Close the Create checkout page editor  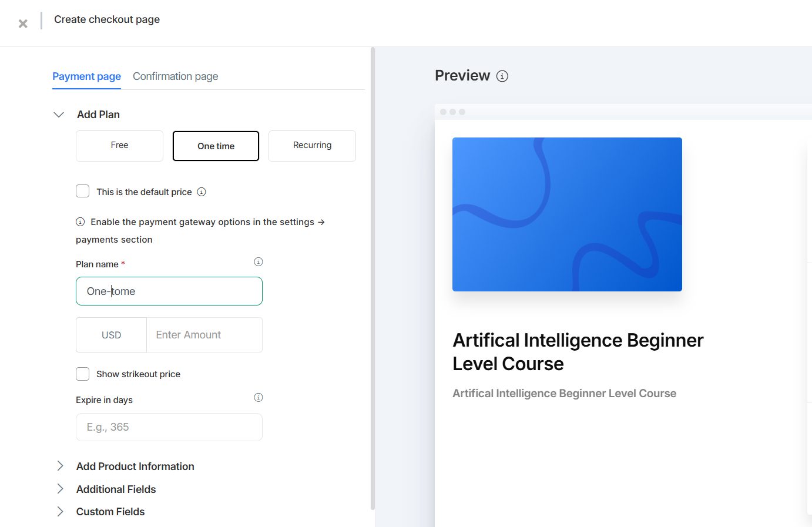pos(22,24)
